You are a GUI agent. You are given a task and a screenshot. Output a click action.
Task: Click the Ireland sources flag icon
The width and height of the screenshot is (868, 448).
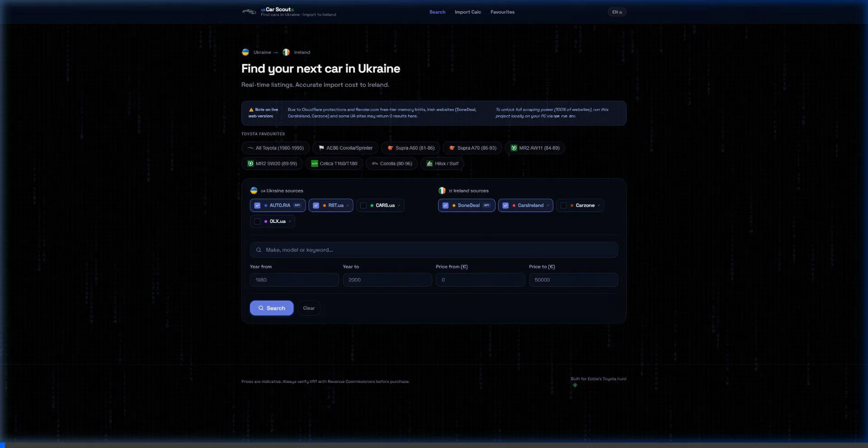tap(442, 190)
